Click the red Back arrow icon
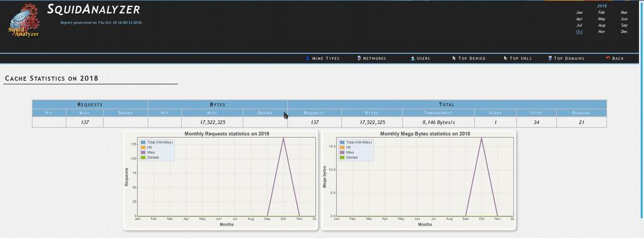Image resolution: width=644 pixels, height=238 pixels. (x=608, y=59)
